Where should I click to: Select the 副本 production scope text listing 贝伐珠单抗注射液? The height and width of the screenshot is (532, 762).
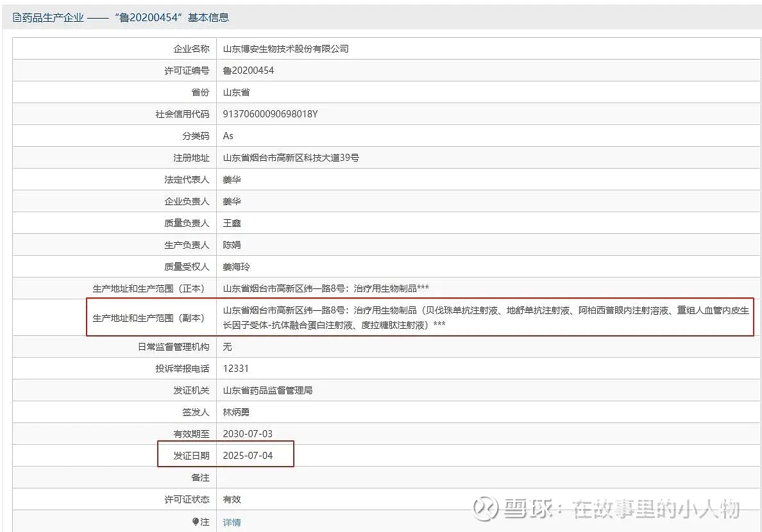click(x=486, y=318)
